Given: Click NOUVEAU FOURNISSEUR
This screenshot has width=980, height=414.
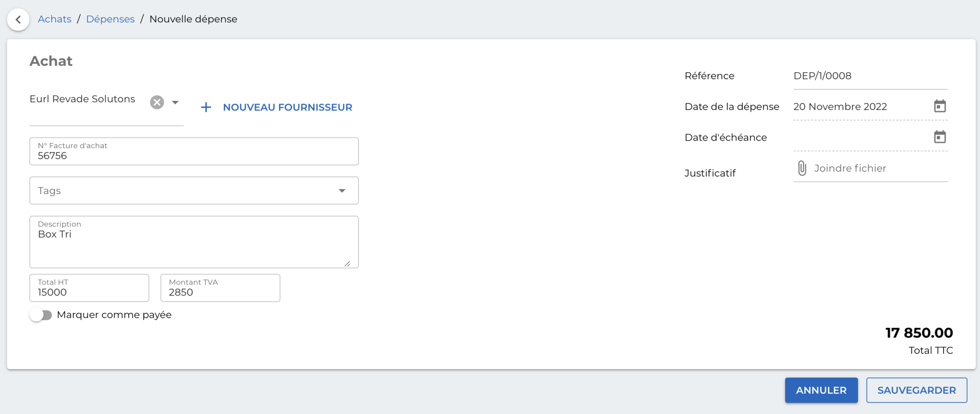Looking at the screenshot, I should [x=287, y=107].
